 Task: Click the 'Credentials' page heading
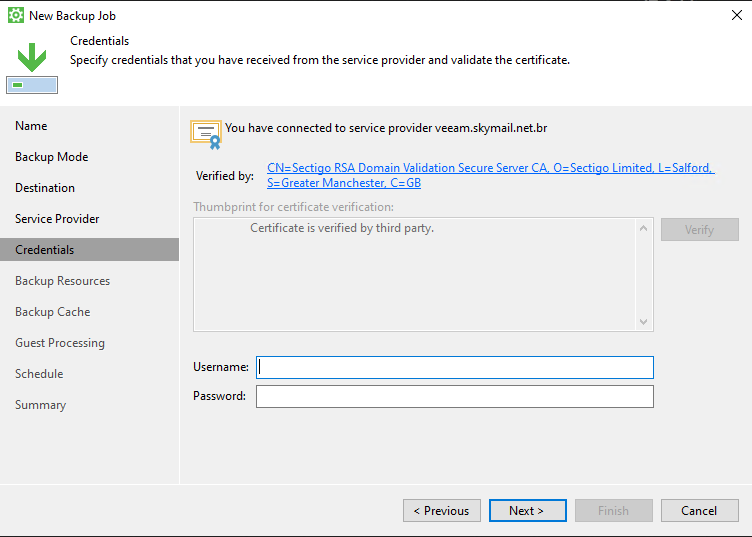(x=100, y=41)
